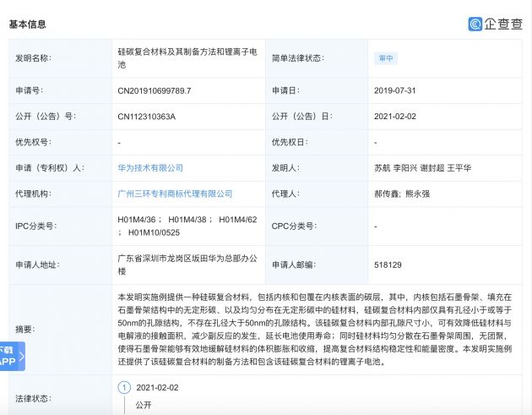Click the 基本信息 section heading

pos(28,25)
